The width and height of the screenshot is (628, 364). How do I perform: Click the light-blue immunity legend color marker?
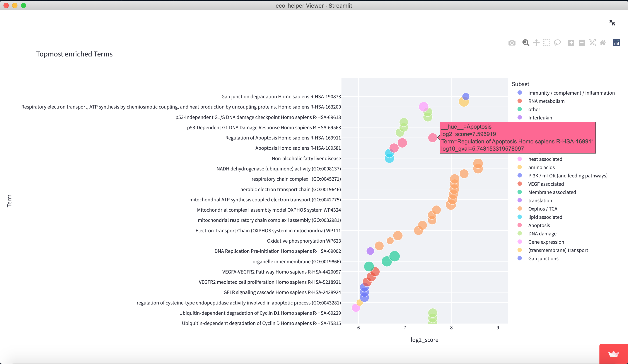pos(520,93)
